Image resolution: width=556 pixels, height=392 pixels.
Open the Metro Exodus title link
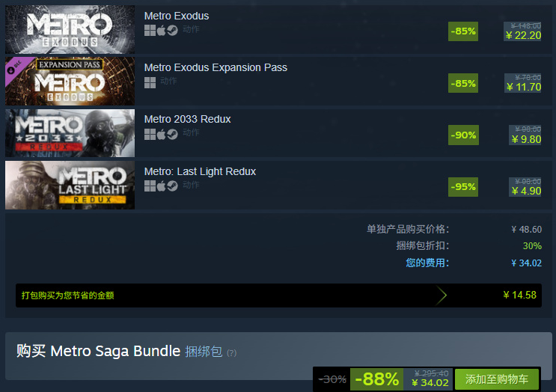point(177,16)
